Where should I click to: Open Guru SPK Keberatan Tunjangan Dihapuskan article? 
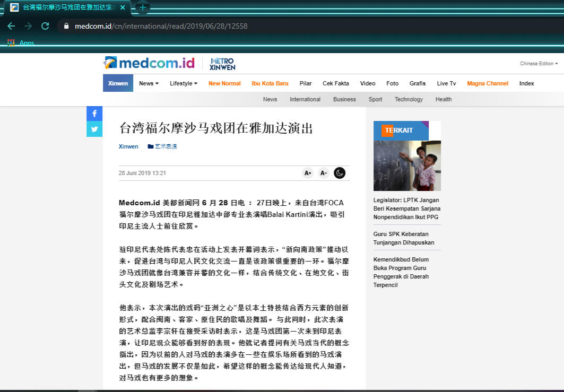coord(404,238)
